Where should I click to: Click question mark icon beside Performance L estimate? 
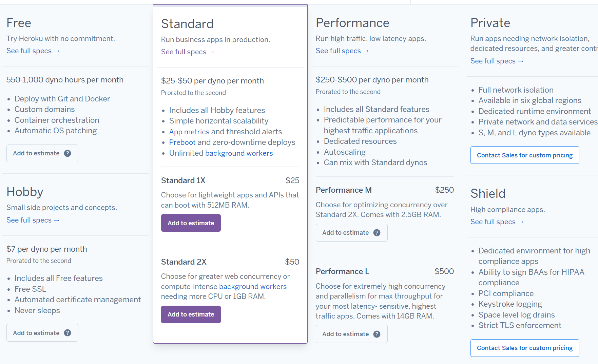pos(377,334)
